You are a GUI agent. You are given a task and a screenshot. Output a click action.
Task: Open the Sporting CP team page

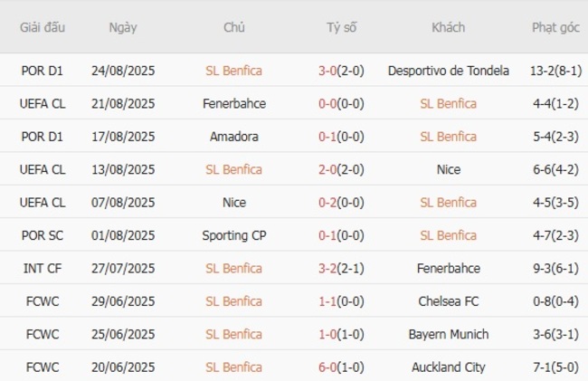234,235
